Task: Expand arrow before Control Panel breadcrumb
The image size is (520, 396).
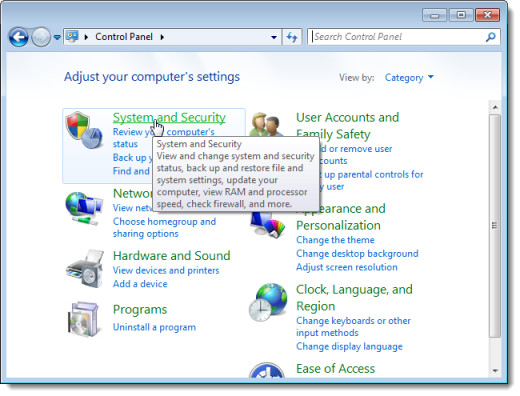Action: (x=86, y=37)
